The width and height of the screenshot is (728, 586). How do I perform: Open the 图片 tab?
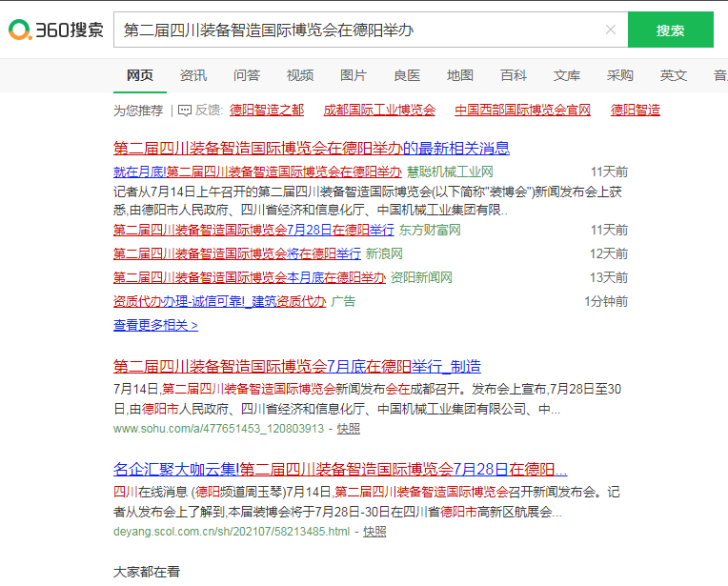click(354, 75)
